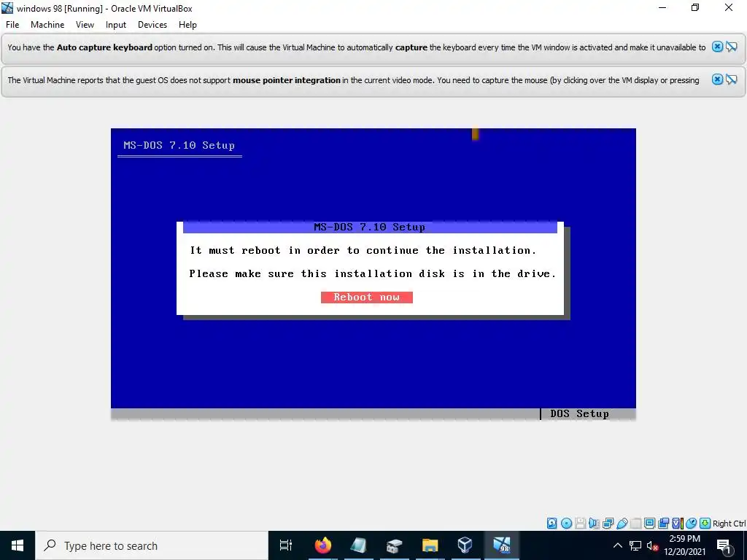
Task: Click the optical disk indicator in status bar
Action: [566, 524]
